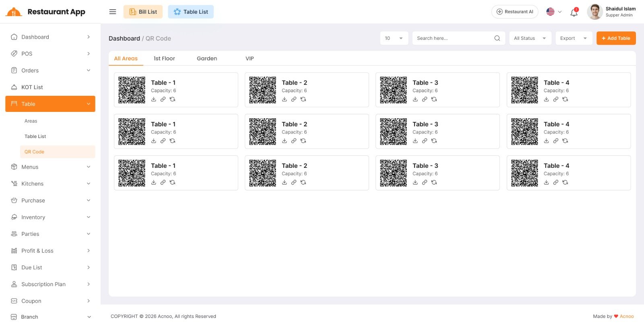Click the POS sidebar icon
This screenshot has width=644, height=328.
(14, 54)
